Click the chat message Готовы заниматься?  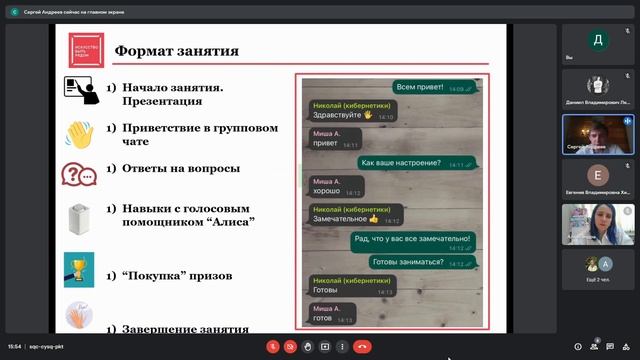pyautogui.click(x=423, y=262)
